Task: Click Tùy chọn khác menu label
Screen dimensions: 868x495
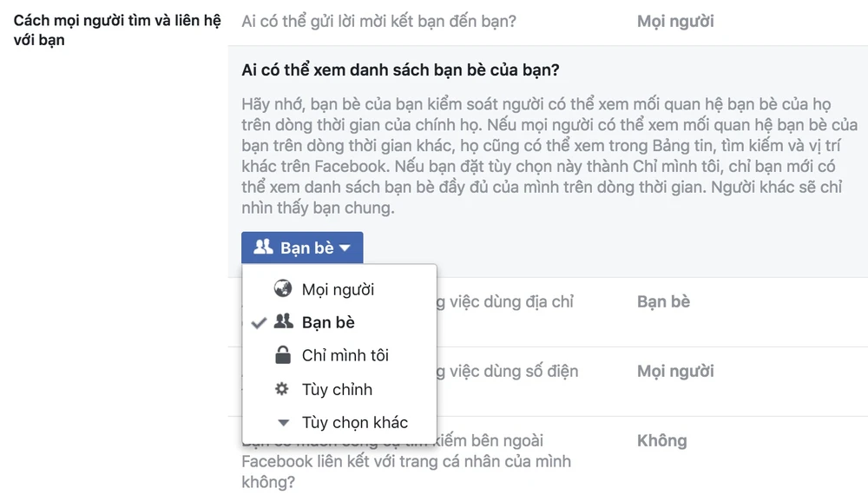Action: click(x=354, y=423)
